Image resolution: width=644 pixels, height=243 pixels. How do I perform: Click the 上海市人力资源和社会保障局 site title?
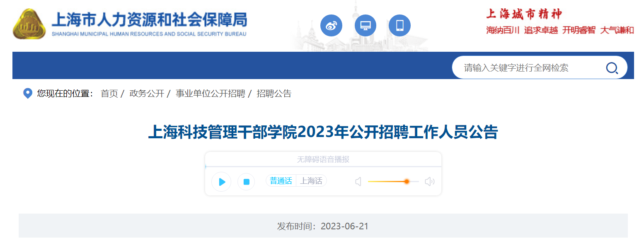[x=149, y=20]
